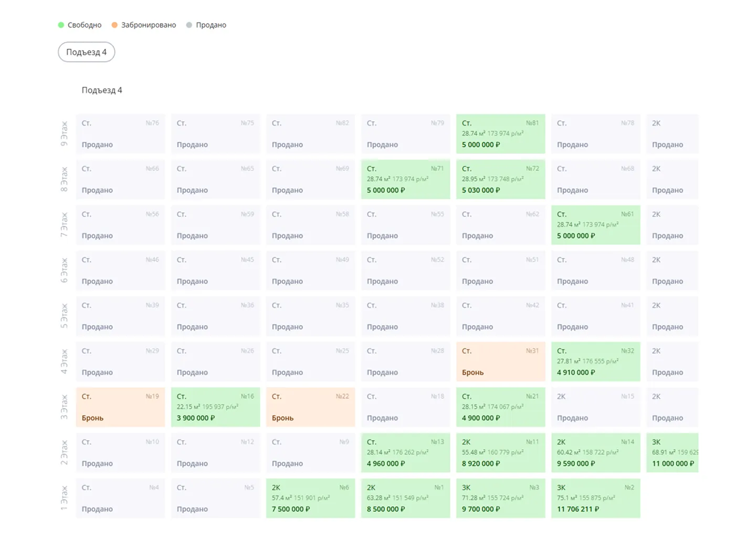Click the gray Продано legend dot
Screen dimensions: 756x538
click(x=189, y=25)
